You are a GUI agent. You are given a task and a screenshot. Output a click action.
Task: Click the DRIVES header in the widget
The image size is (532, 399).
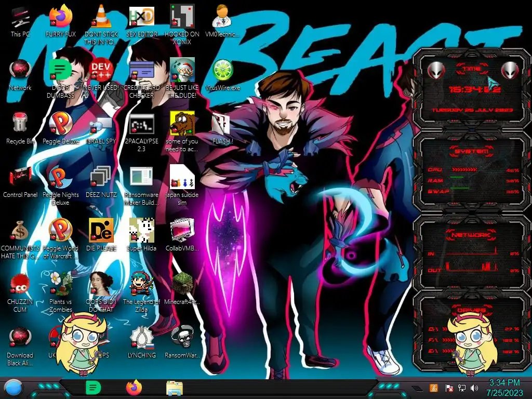pyautogui.click(x=471, y=310)
